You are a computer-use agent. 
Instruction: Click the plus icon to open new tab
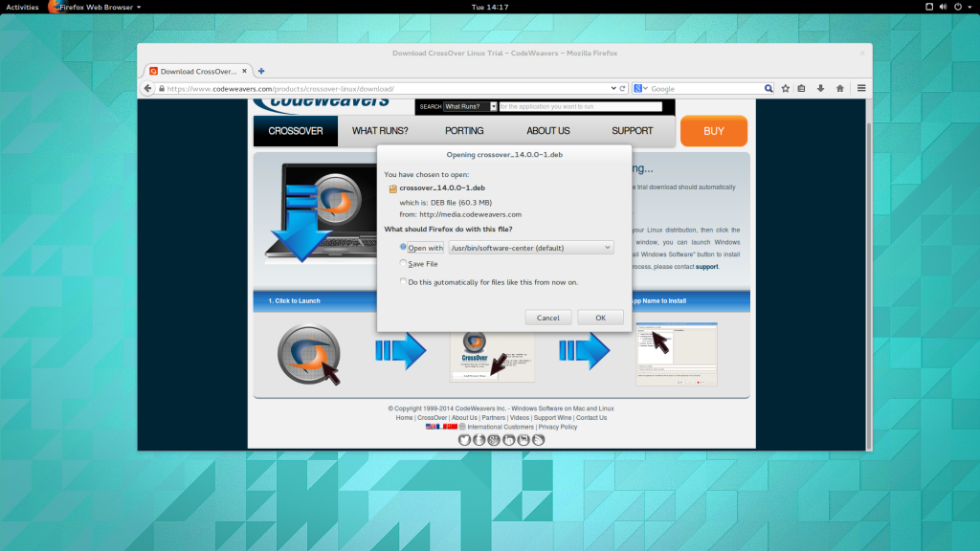pos(261,71)
